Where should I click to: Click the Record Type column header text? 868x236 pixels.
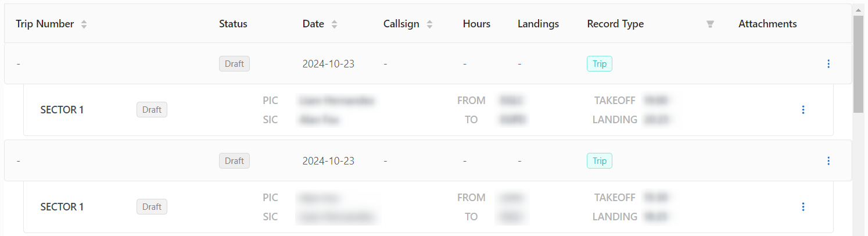[615, 24]
